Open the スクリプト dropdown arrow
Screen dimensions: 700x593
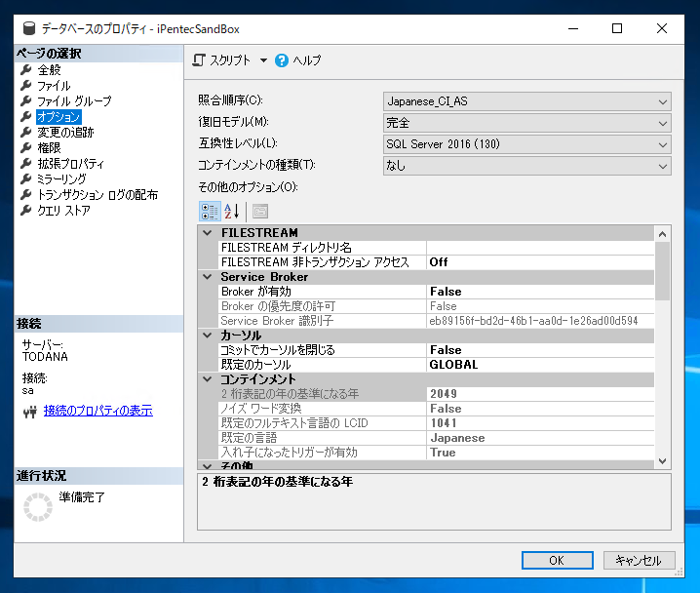[263, 60]
